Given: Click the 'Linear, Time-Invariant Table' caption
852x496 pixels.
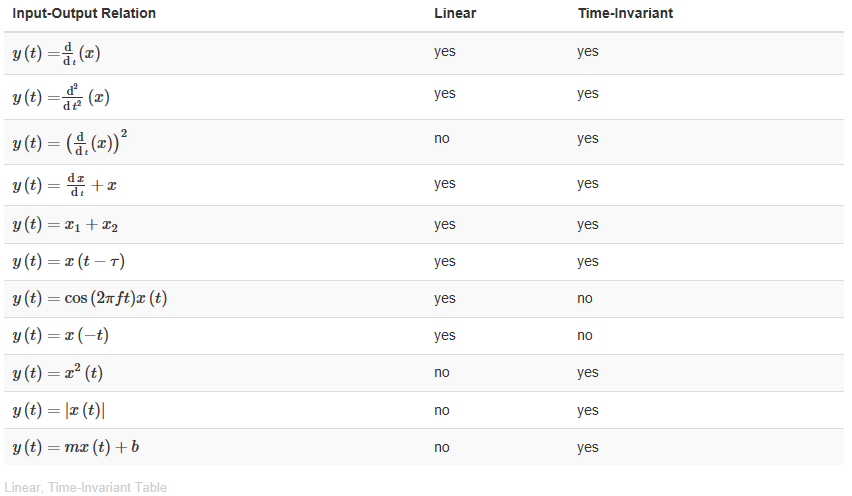Looking at the screenshot, I should pos(85,486).
